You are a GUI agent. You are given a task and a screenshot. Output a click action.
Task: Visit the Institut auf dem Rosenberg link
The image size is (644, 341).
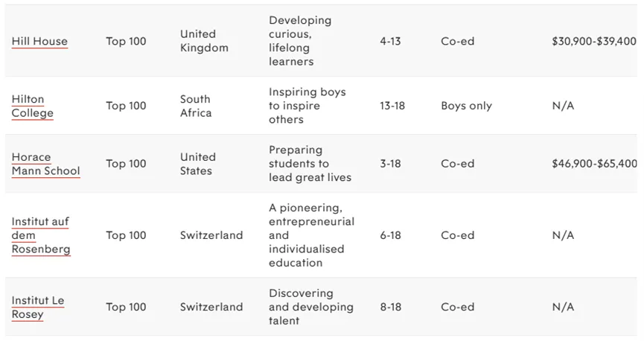[x=41, y=235]
